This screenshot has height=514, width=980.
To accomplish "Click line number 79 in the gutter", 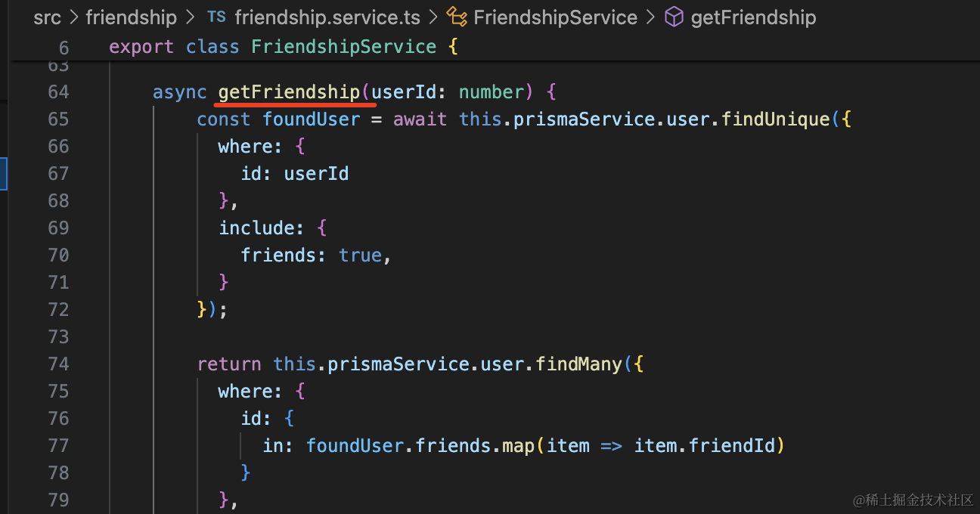I will point(58,500).
